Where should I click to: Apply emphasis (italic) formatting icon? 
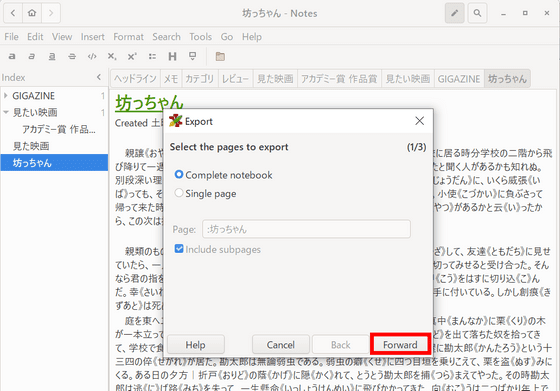32,56
